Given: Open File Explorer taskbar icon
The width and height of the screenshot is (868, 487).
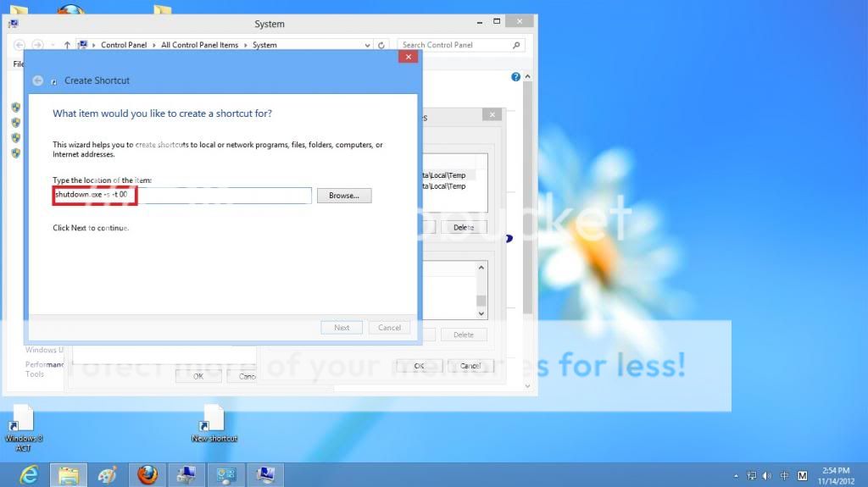Looking at the screenshot, I should (69, 475).
